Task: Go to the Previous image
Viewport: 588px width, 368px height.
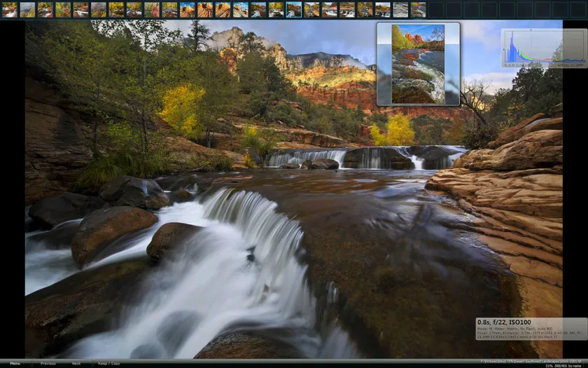Action: pyautogui.click(x=48, y=364)
